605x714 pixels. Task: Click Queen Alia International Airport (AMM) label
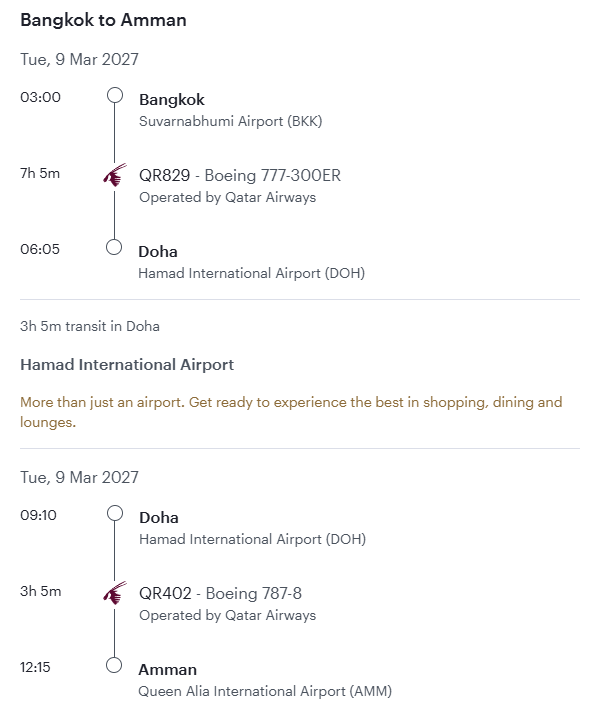265,691
